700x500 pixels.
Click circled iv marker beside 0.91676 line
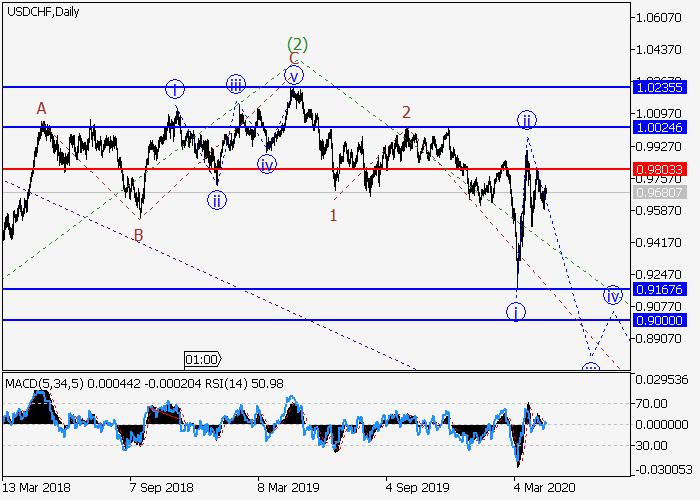[612, 295]
